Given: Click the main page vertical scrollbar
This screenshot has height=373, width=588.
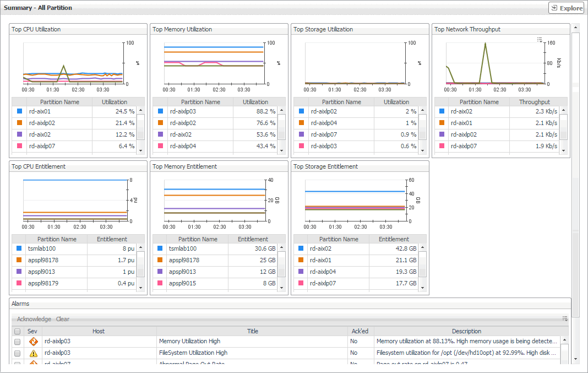Looking at the screenshot, I should tap(575, 165).
